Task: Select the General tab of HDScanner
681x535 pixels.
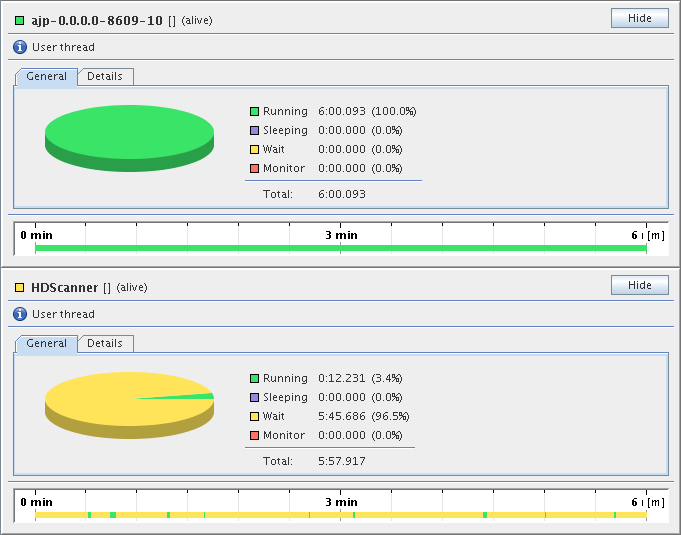Action: 47,344
